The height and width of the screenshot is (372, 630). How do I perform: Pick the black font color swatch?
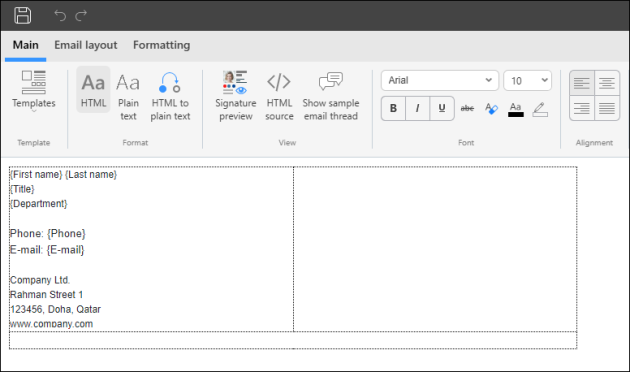pyautogui.click(x=516, y=109)
